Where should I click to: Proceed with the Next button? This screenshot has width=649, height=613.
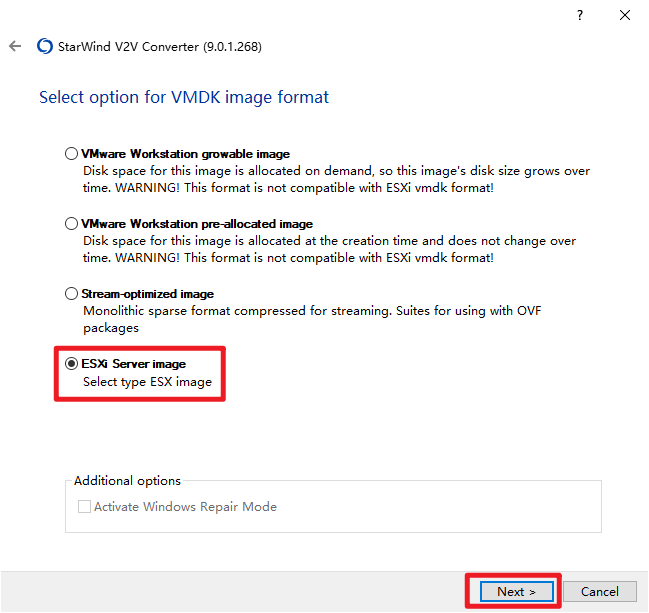pos(517,591)
